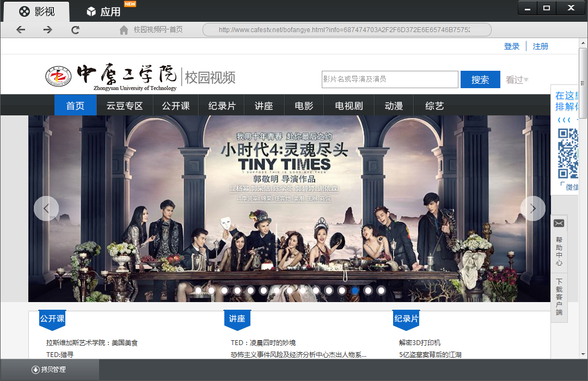
Task: Switch to the 应用 tab
Action: 104,11
